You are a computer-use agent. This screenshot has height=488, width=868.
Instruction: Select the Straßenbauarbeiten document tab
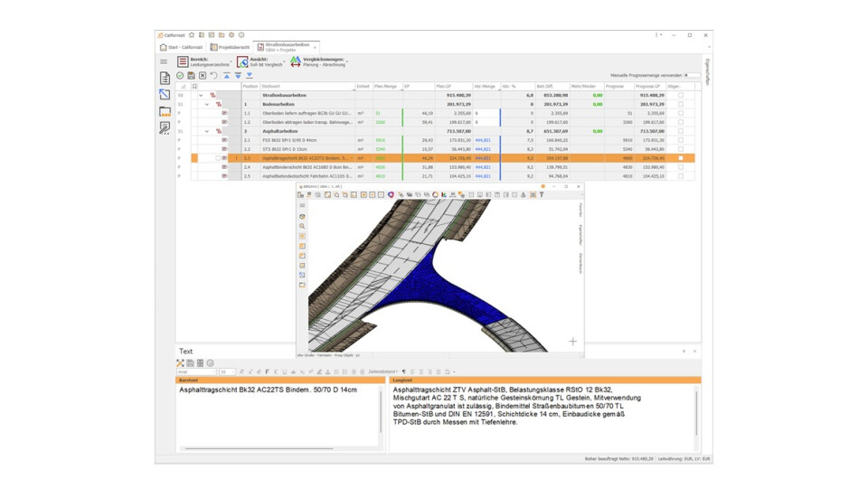click(x=287, y=47)
